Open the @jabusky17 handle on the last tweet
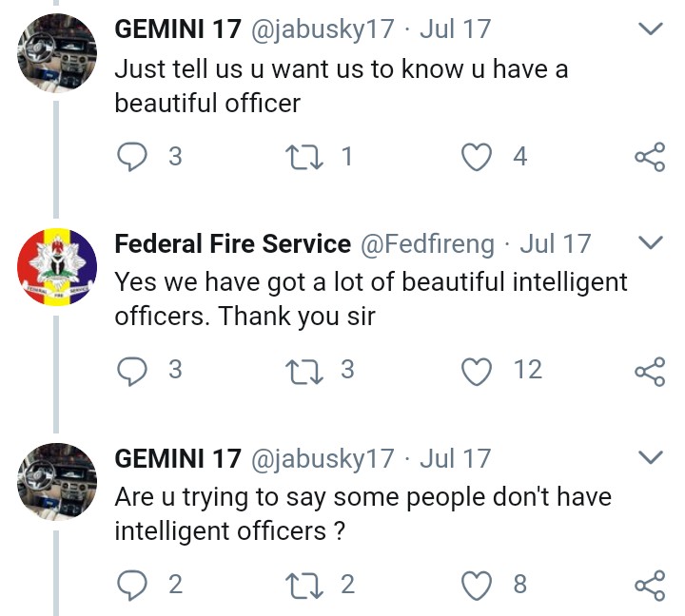Viewport: 685px width, 616px height. (322, 459)
